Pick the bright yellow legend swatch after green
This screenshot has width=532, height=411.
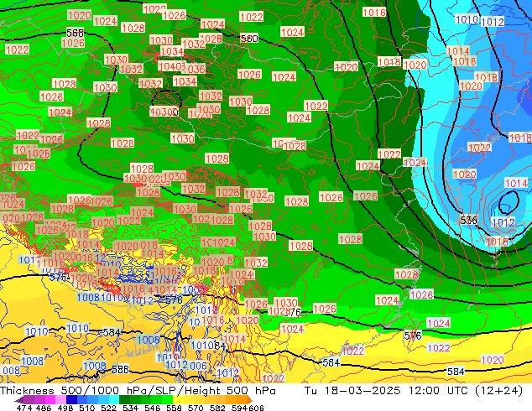click(178, 399)
